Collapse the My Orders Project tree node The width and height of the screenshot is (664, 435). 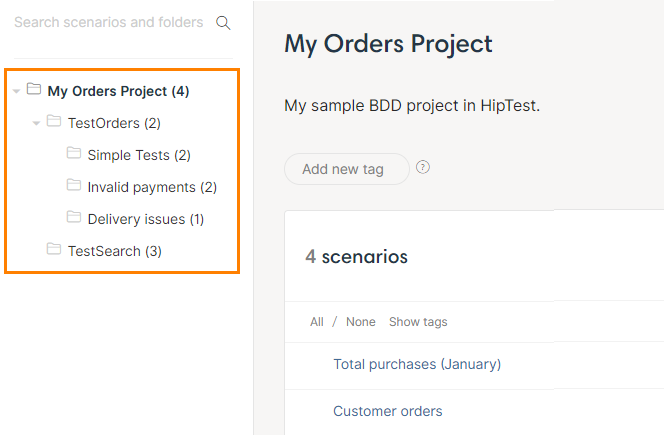click(x=17, y=92)
